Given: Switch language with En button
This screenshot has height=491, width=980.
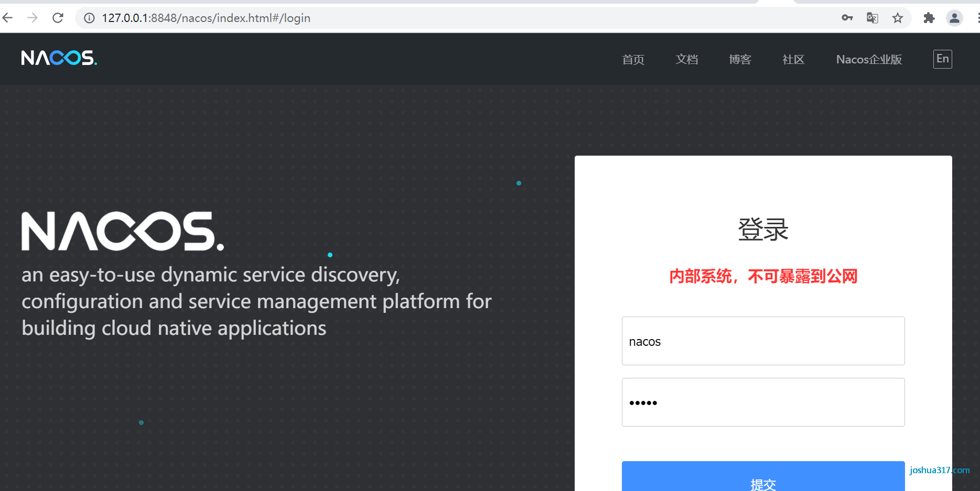Looking at the screenshot, I should click(x=943, y=59).
